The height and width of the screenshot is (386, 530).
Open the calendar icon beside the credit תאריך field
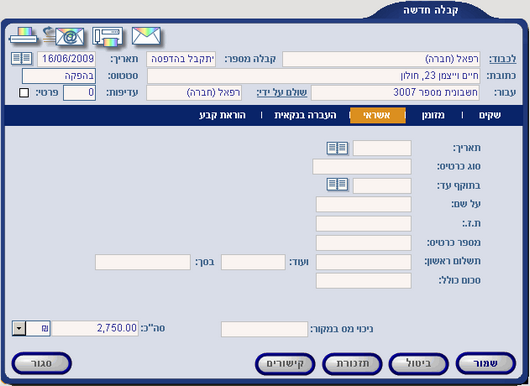tap(337, 148)
